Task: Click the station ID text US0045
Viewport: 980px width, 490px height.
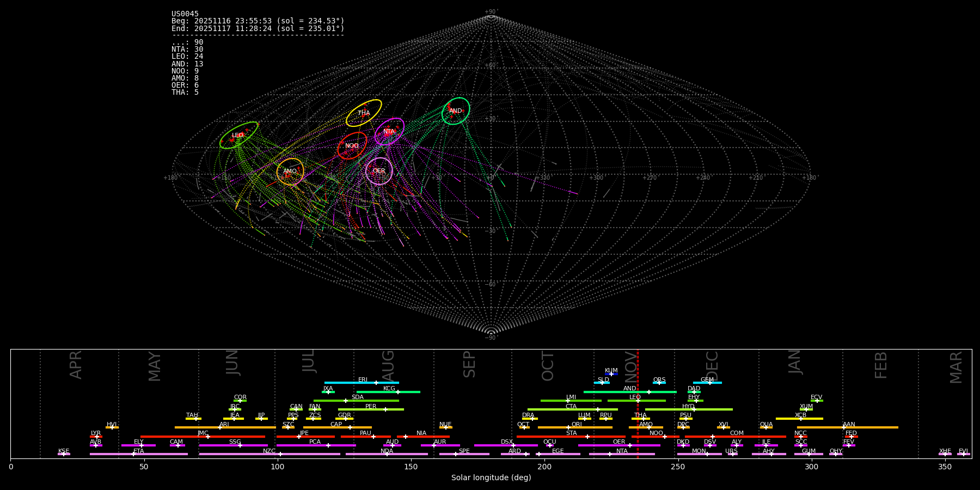Action: coord(185,14)
